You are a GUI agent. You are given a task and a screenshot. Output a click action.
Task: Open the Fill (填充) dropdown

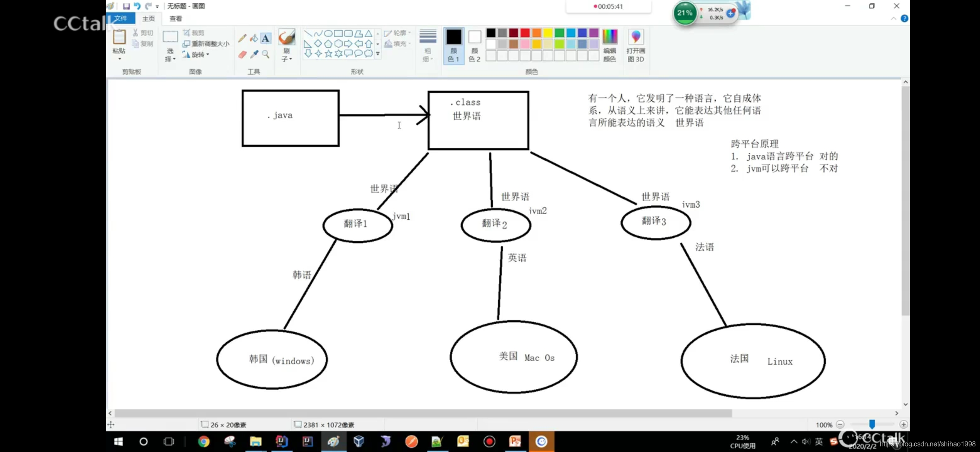[x=398, y=44]
